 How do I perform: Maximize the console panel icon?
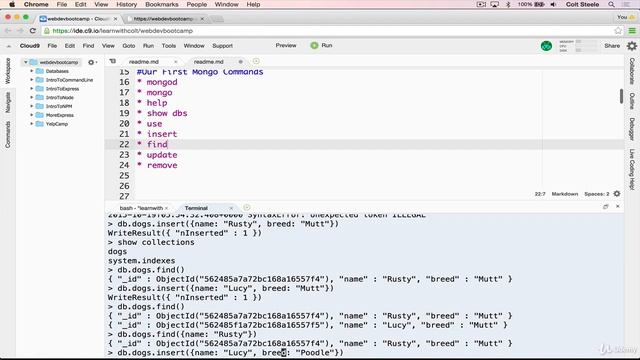coord(606,207)
